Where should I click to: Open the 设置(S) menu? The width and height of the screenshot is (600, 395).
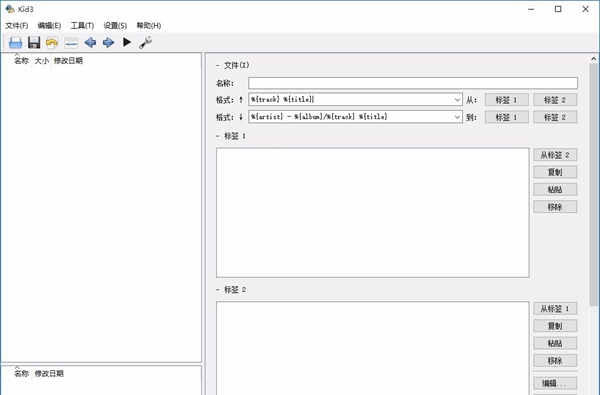(x=115, y=26)
